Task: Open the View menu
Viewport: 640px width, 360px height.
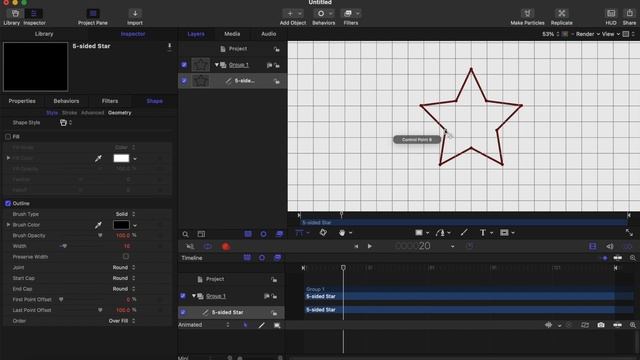Action: point(611,34)
